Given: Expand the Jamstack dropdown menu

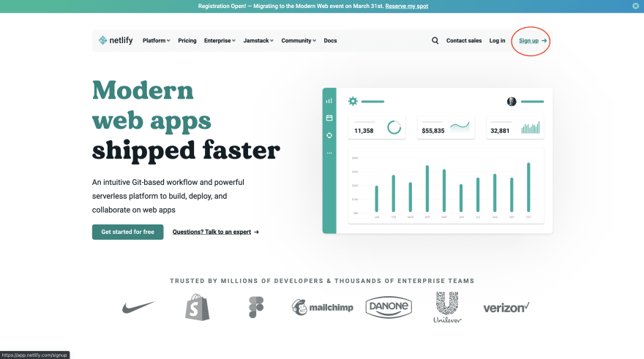Looking at the screenshot, I should click(258, 41).
